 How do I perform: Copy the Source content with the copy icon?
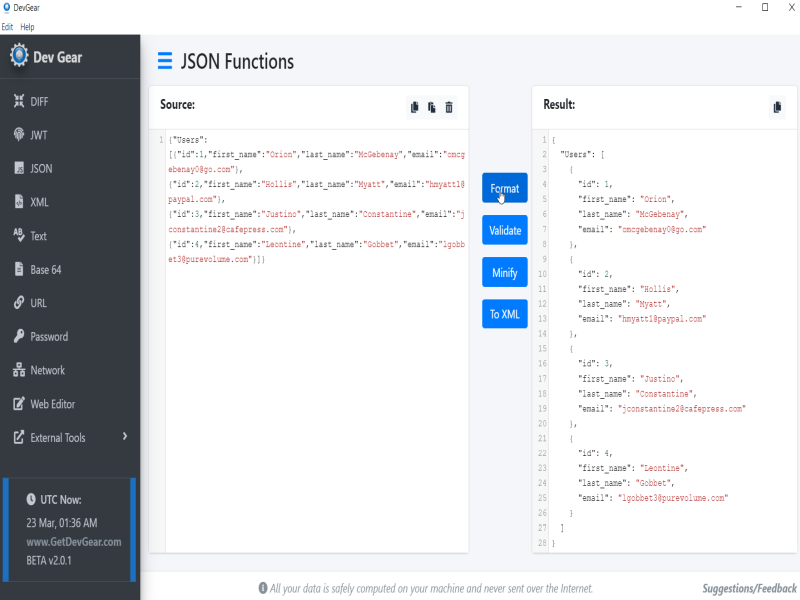(415, 107)
